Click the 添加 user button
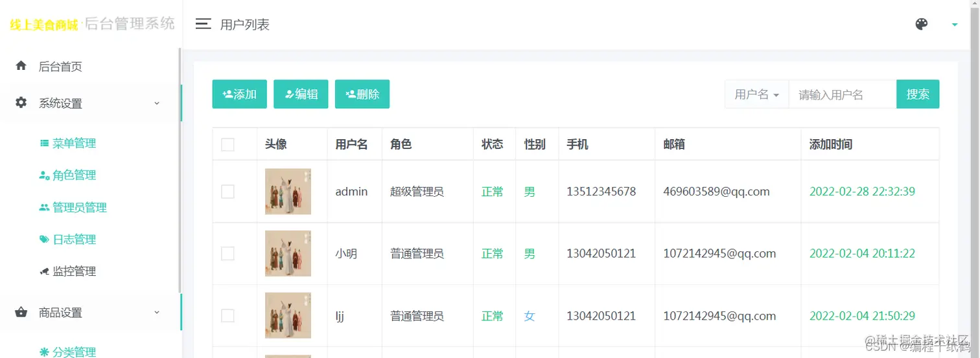This screenshot has width=980, height=358. click(239, 94)
